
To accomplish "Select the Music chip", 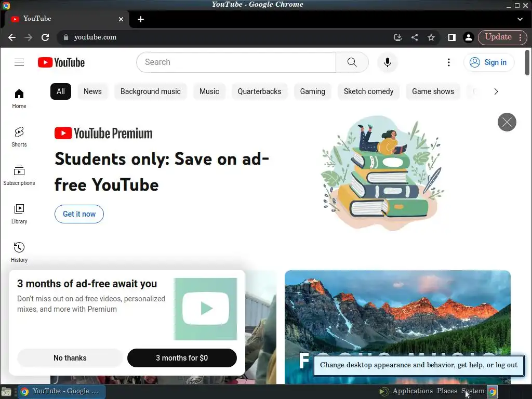I will tap(209, 91).
